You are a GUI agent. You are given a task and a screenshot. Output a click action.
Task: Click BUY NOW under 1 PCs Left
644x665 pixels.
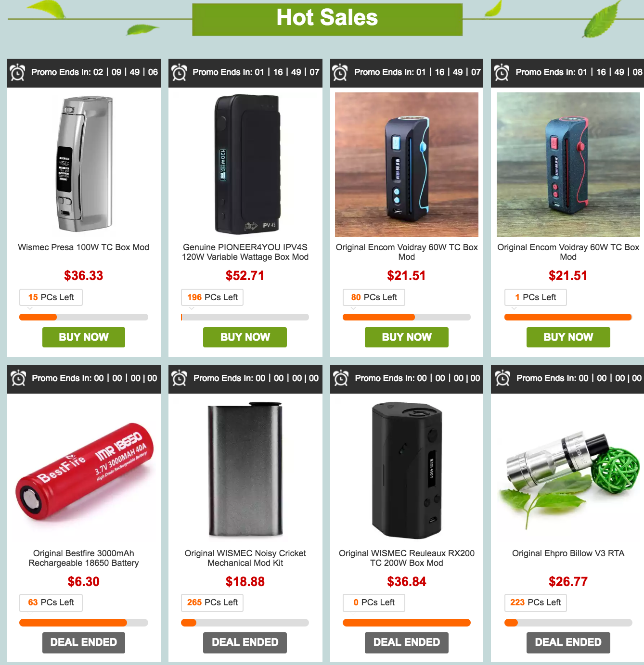coord(568,337)
